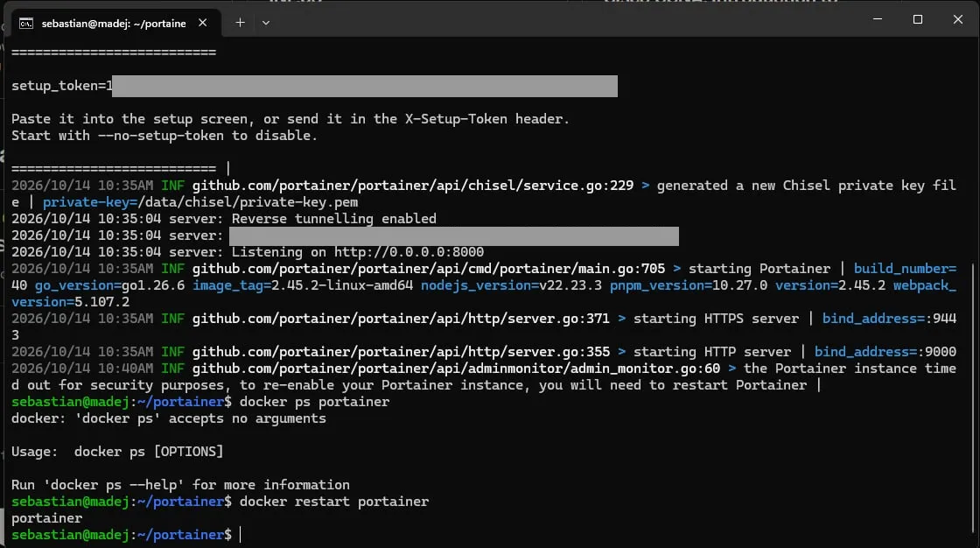Image resolution: width=980 pixels, height=548 pixels.
Task: Click the final empty shell prompt line
Action: (x=126, y=535)
